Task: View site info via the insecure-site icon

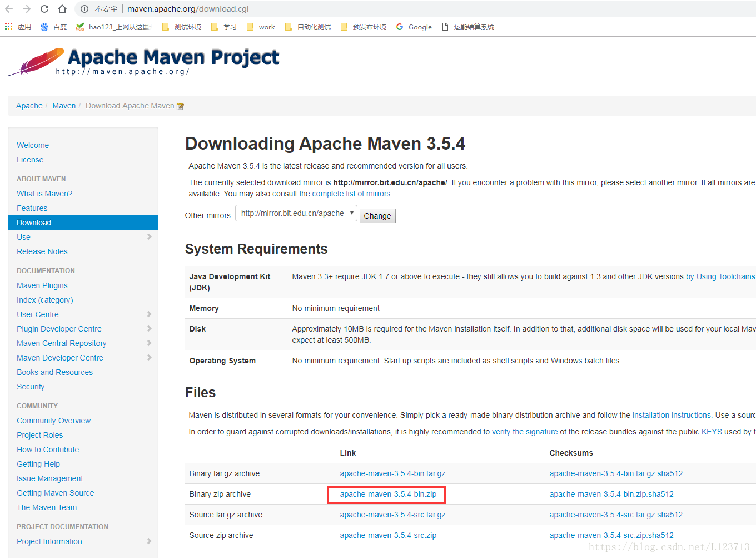Action: pyautogui.click(x=84, y=9)
